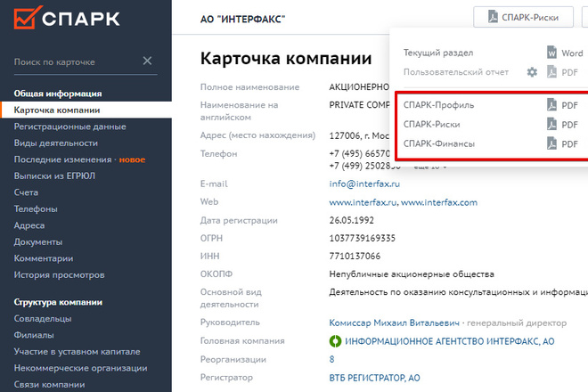The height and width of the screenshot is (392, 588).
Task: Open 'Выписки из ЕГРЮЛ' section
Action: tap(54, 176)
